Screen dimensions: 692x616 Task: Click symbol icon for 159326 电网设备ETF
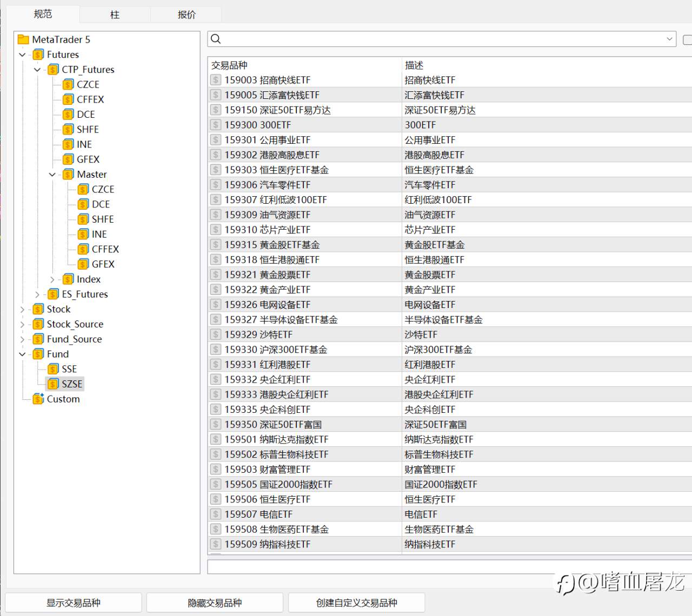coord(216,305)
